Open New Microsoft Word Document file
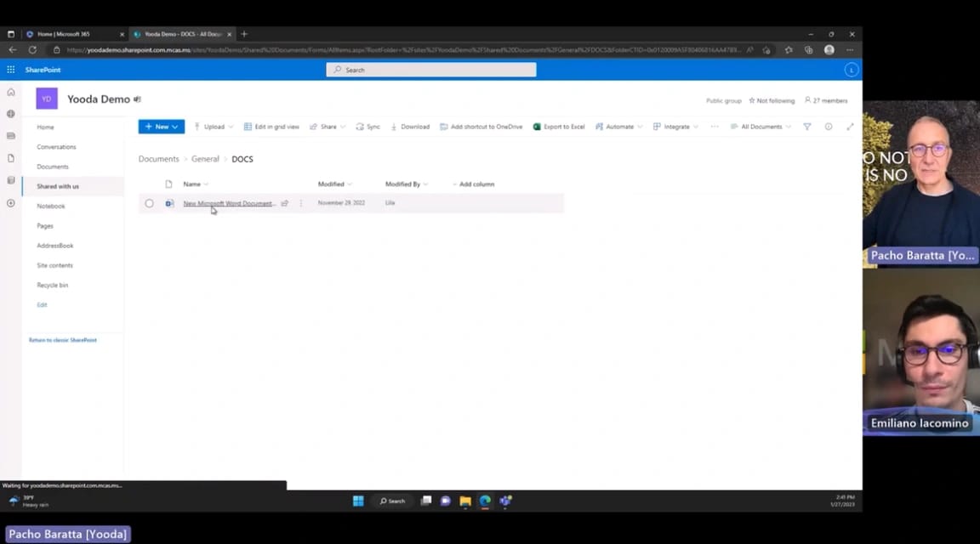Viewport: 980px width, 544px height. (x=229, y=203)
